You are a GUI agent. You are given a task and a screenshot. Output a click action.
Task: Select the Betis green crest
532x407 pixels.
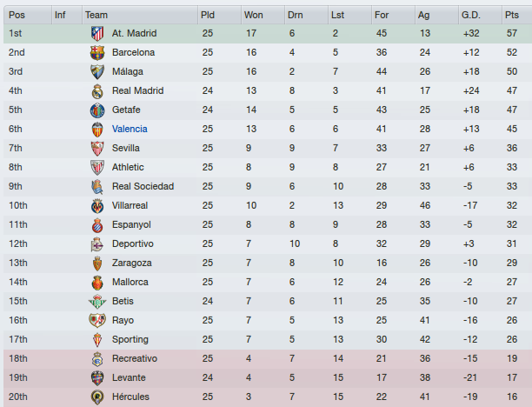point(97,302)
